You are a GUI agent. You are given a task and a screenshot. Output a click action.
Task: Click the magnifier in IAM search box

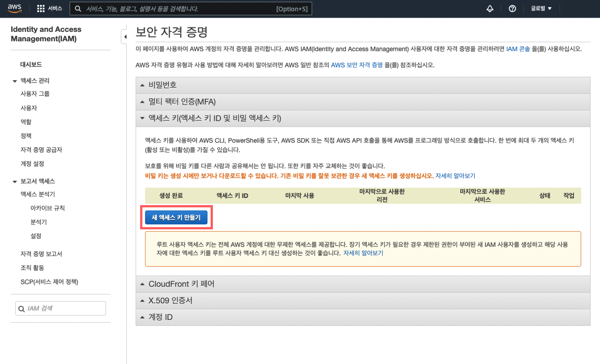21,309
